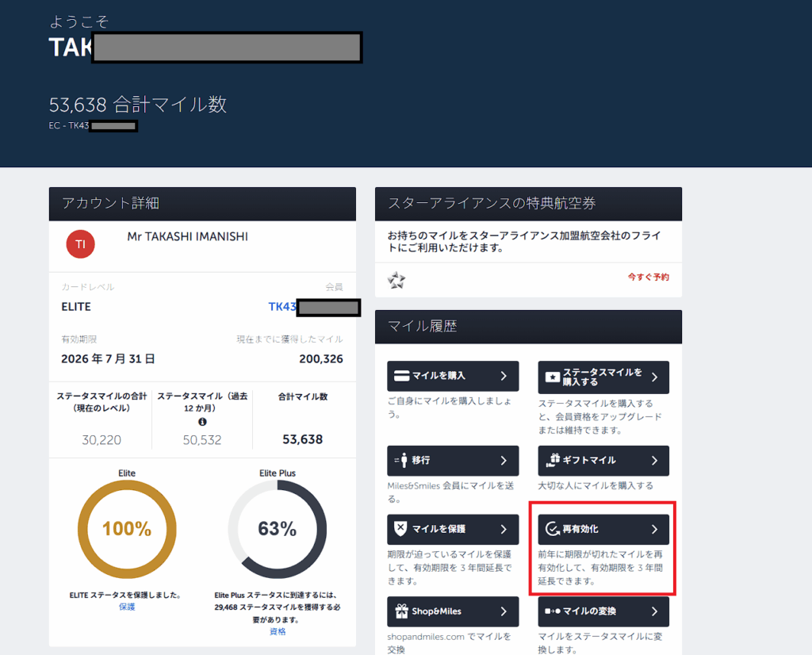Screen dimensions: 812x655
Task: Click the Star Alliance logo icon
Action: coord(396,280)
